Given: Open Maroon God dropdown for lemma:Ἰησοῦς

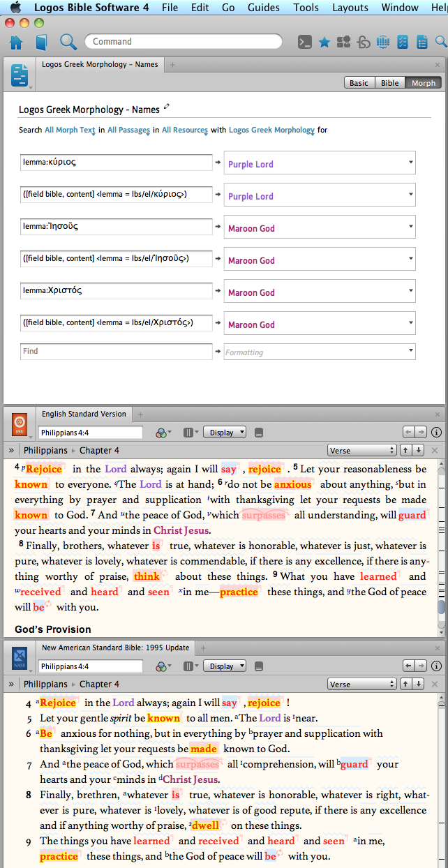Looking at the screenshot, I should 320,227.
